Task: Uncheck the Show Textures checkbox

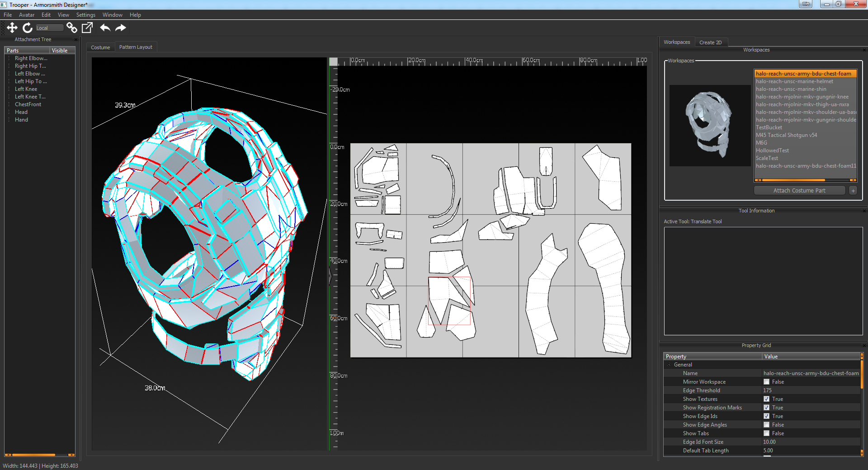Action: coord(766,399)
